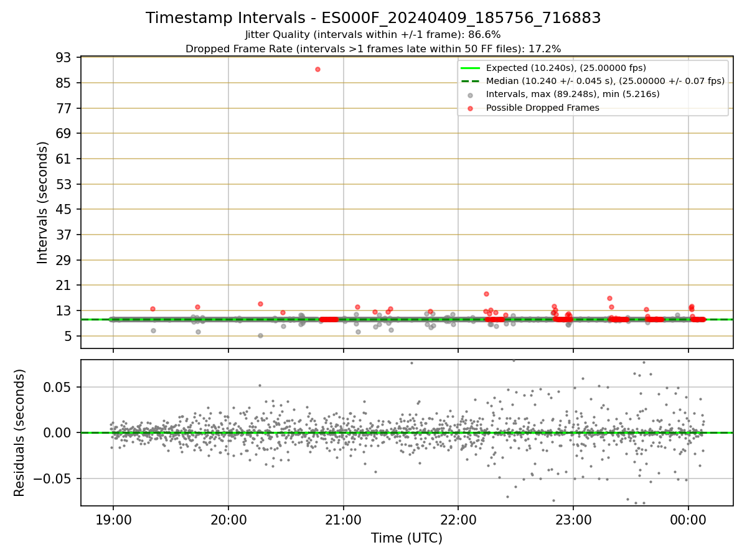Click the '19:00' x-axis tick label
This screenshot has width=747, height=560.
pyautogui.click(x=113, y=520)
